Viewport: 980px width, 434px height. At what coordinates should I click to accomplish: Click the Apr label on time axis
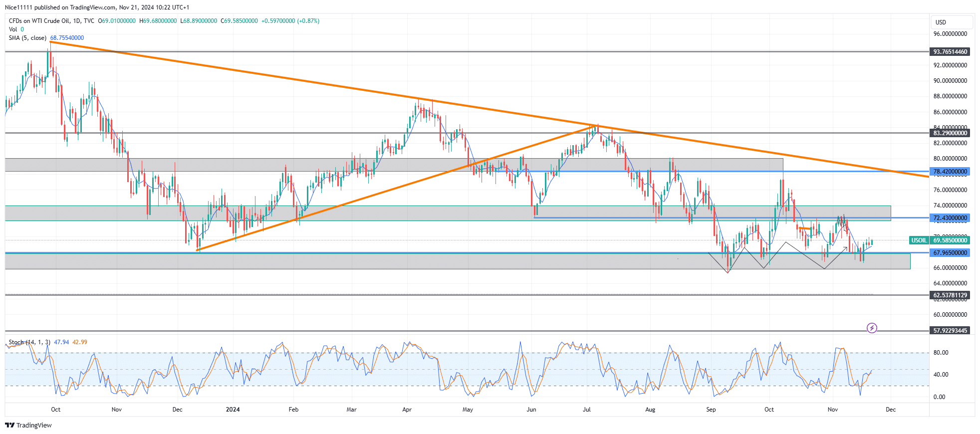point(407,410)
